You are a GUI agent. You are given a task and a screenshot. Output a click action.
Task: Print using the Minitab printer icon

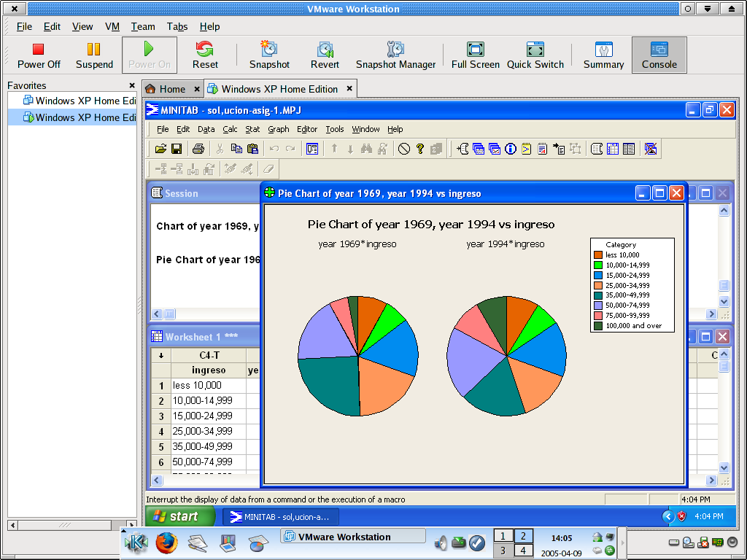198,149
